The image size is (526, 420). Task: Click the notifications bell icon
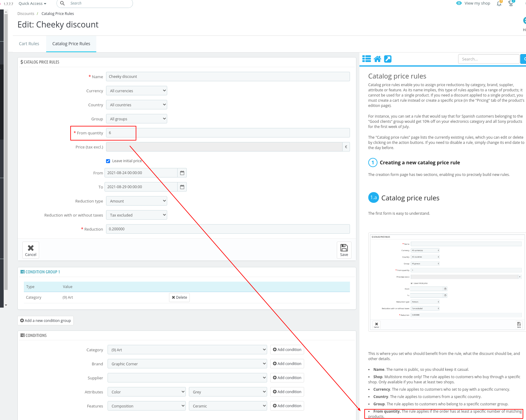click(x=499, y=4)
